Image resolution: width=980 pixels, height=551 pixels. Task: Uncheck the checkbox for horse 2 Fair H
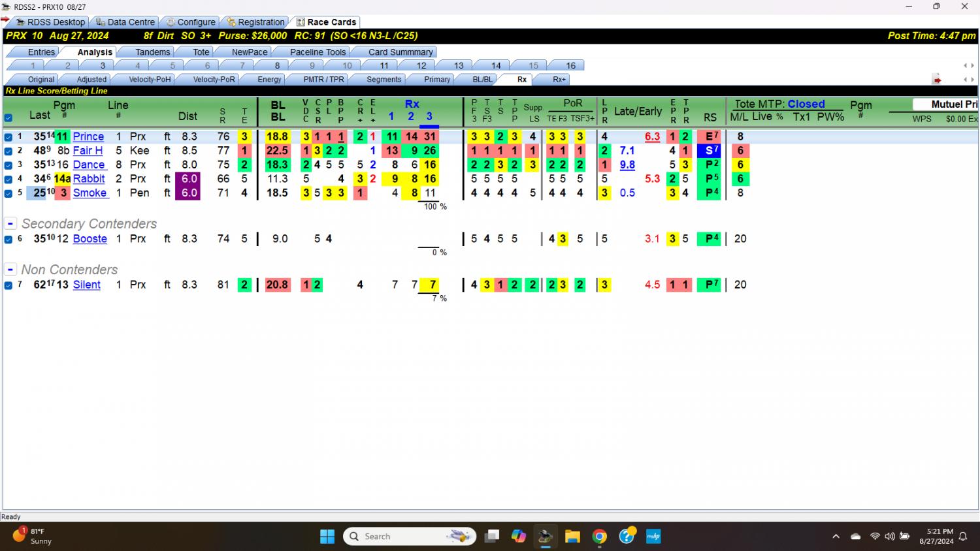(8, 151)
